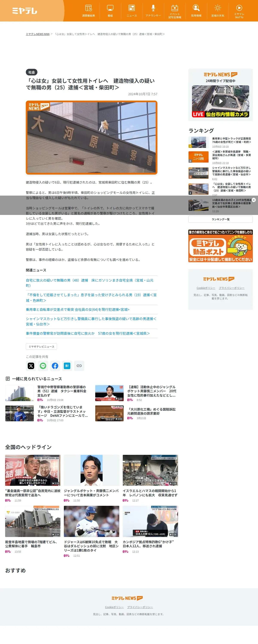
Task: Open the 宮城の天気 sun icon
Action: pos(218,11)
